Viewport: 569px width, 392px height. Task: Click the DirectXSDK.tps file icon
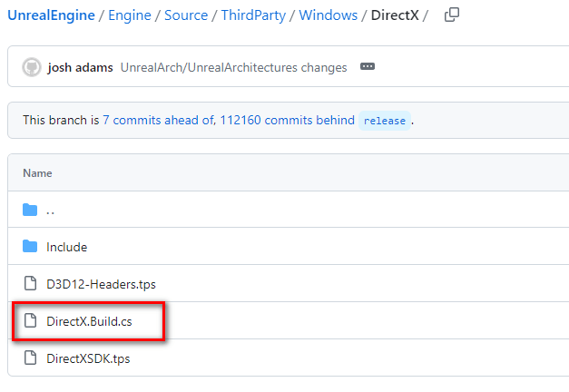(30, 358)
